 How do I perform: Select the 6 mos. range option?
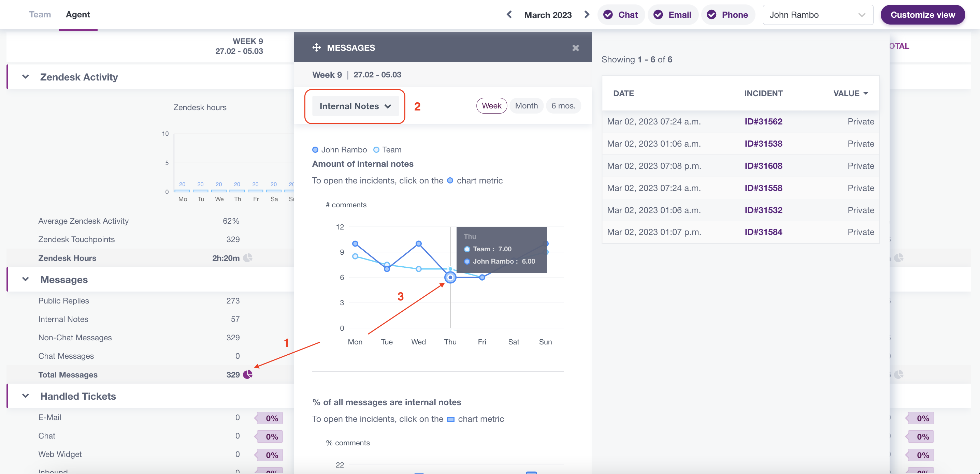point(563,106)
